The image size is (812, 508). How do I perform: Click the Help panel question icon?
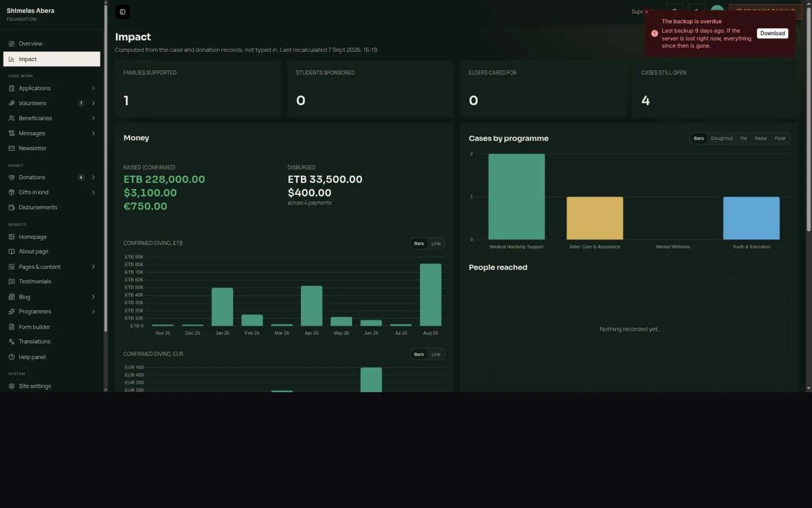coord(12,357)
